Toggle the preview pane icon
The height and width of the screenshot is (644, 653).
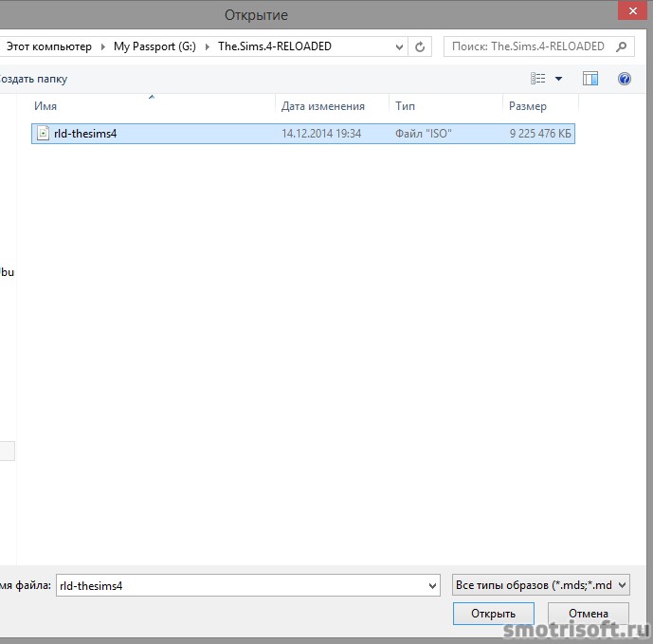point(590,79)
